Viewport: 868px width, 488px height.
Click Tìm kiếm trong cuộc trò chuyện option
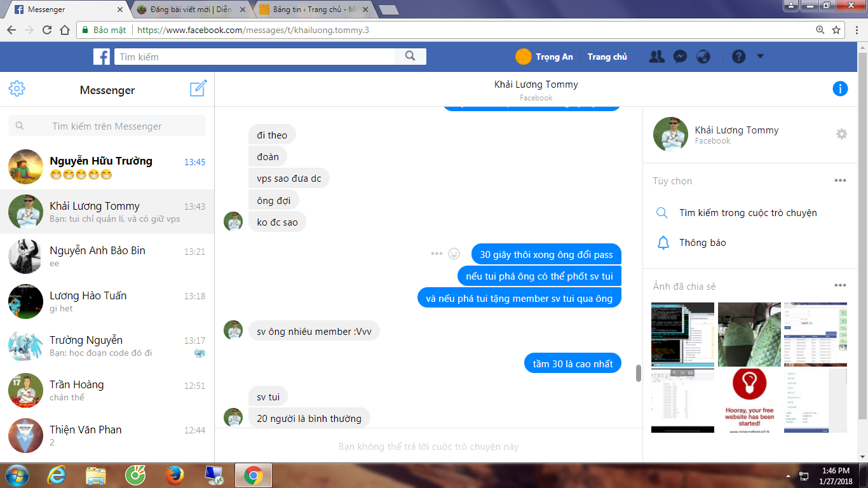tap(748, 213)
